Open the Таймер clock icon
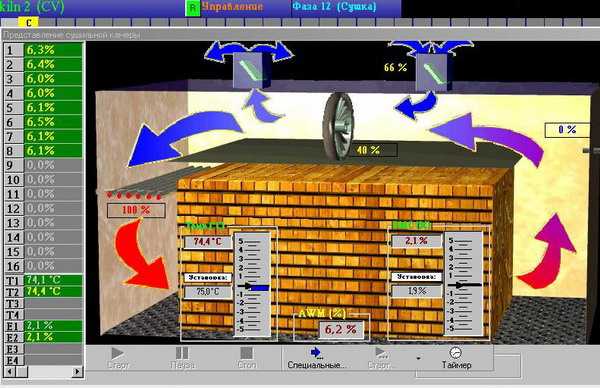600x388 pixels. pos(455,352)
